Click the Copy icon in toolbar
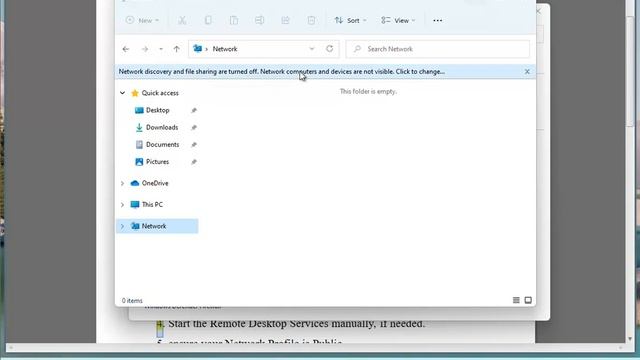The height and width of the screenshot is (360, 640). 208,20
